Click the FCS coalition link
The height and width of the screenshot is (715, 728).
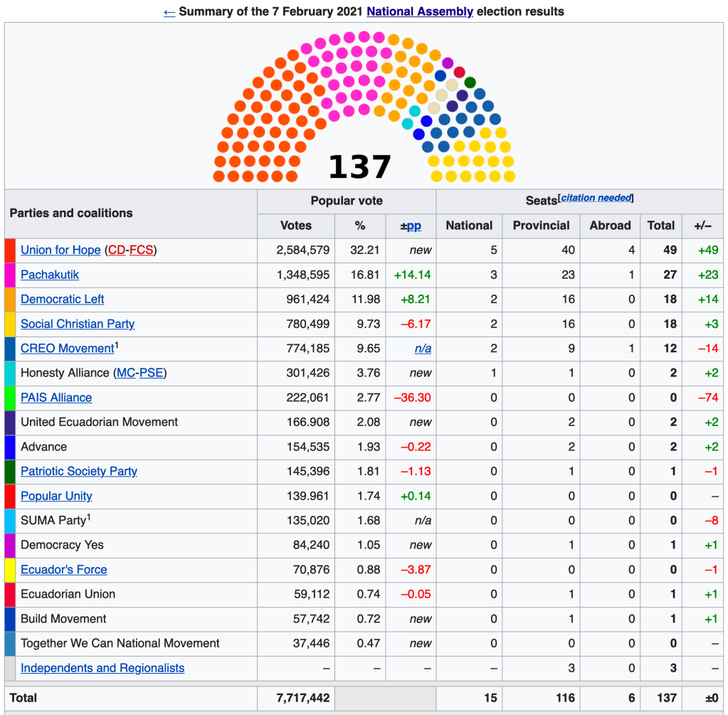click(140, 250)
